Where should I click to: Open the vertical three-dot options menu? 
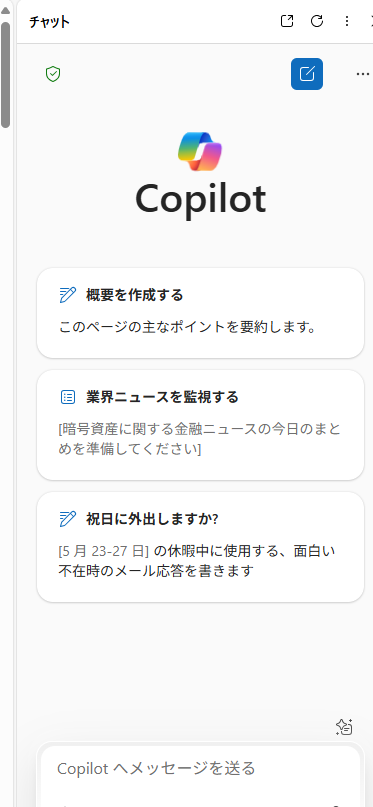click(x=347, y=21)
